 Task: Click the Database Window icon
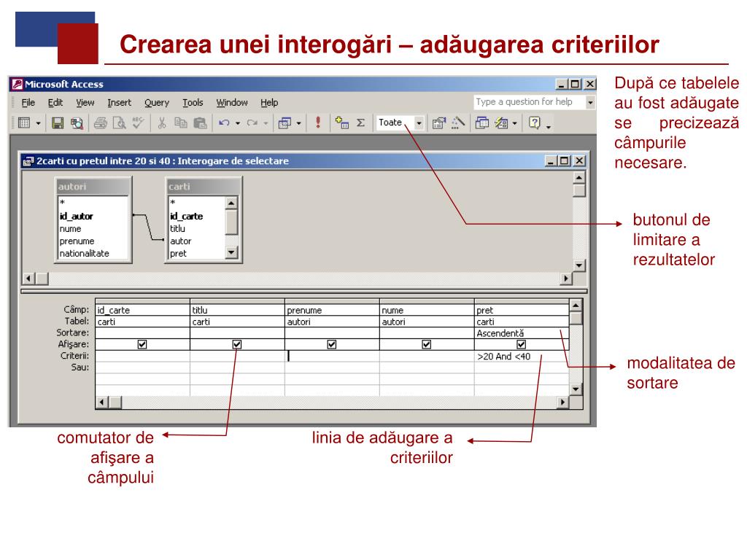coord(482,122)
